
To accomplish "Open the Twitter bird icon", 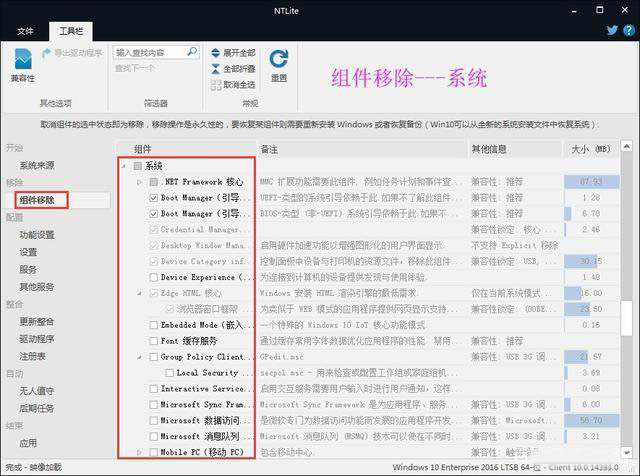I will (x=612, y=30).
